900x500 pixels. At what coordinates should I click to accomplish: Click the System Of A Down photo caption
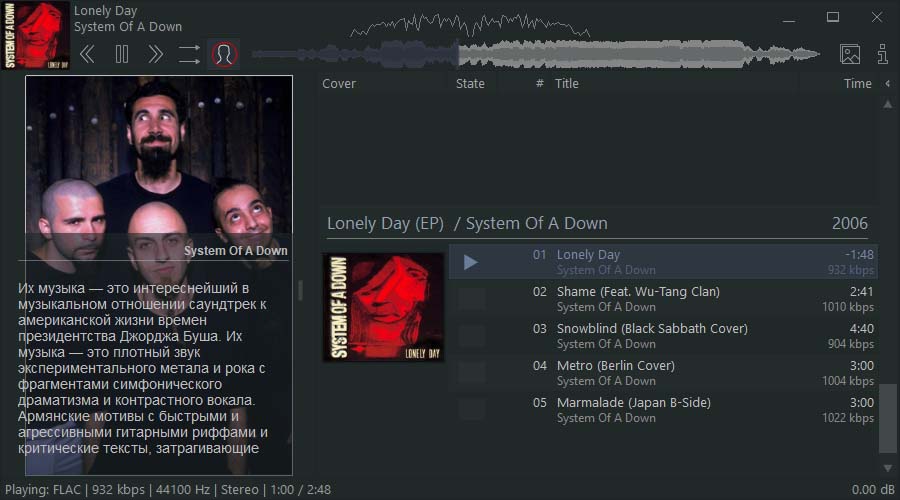(235, 251)
